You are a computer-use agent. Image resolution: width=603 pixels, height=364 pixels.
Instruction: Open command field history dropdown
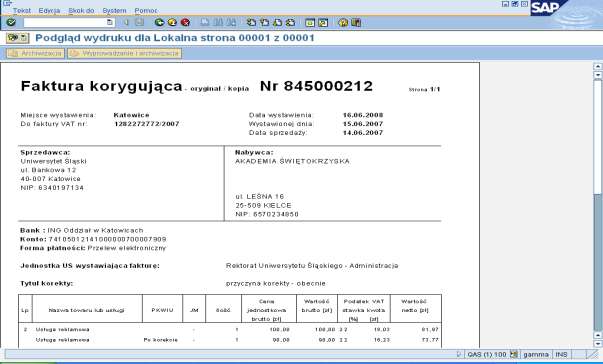pos(110,22)
